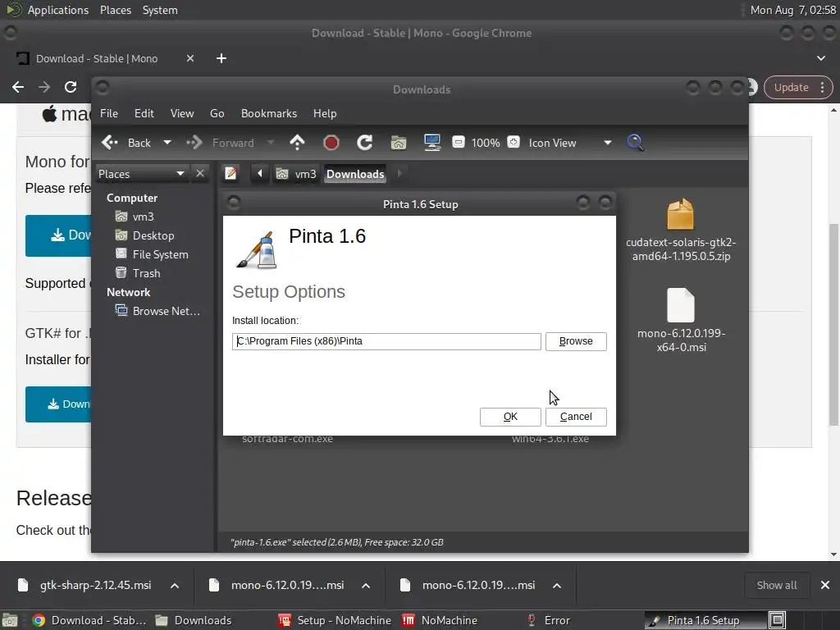Click the Chrome Update button
Viewport: 840px width, 630px height.
(x=798, y=87)
